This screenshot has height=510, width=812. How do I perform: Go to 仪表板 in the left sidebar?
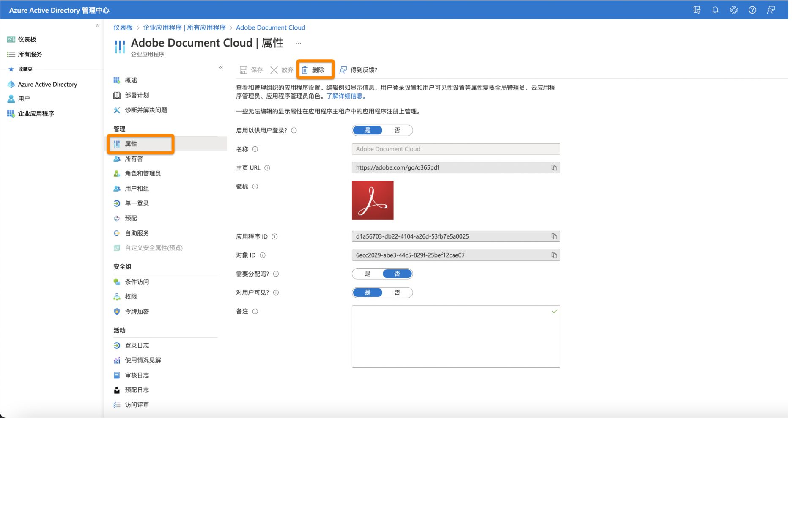(27, 39)
